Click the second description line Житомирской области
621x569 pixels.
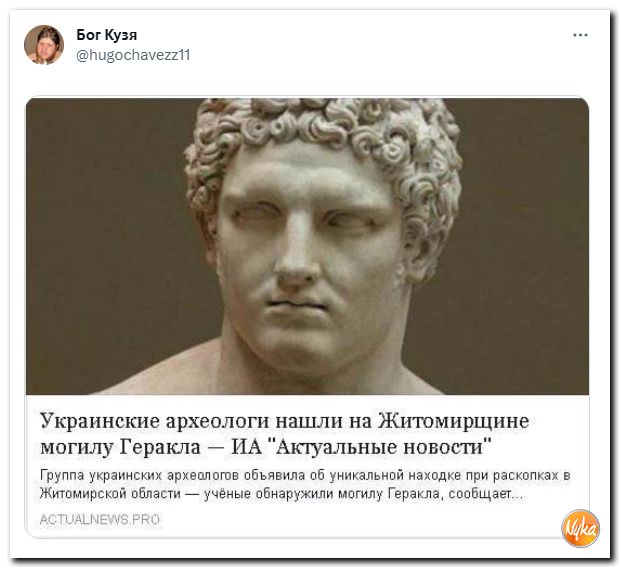click(110, 494)
